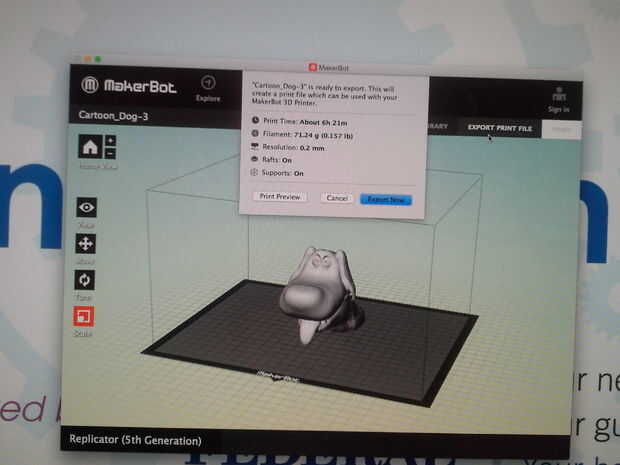
Task: Select the Move arrows tool
Action: 85,244
